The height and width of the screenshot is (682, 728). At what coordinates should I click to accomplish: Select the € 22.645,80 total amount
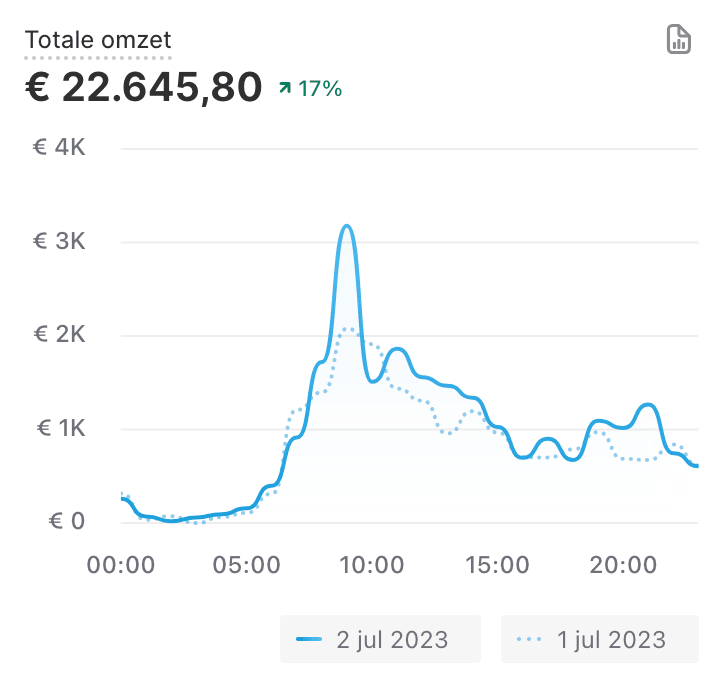144,87
